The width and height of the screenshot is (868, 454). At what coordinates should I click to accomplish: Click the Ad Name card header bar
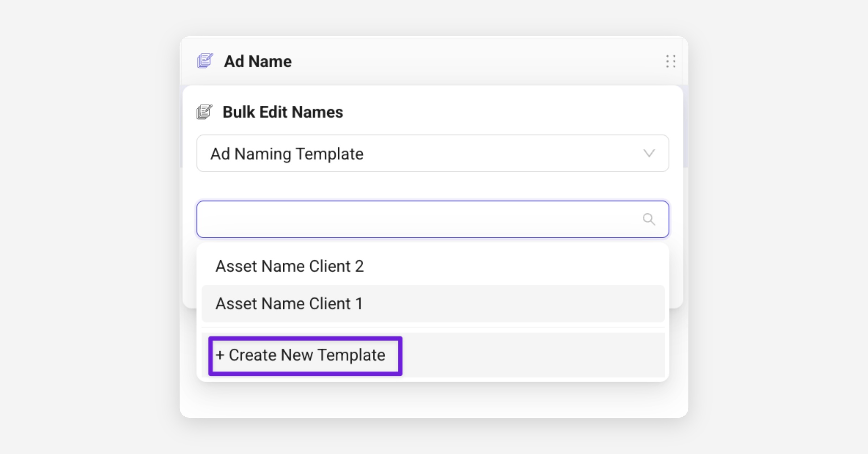470,61
